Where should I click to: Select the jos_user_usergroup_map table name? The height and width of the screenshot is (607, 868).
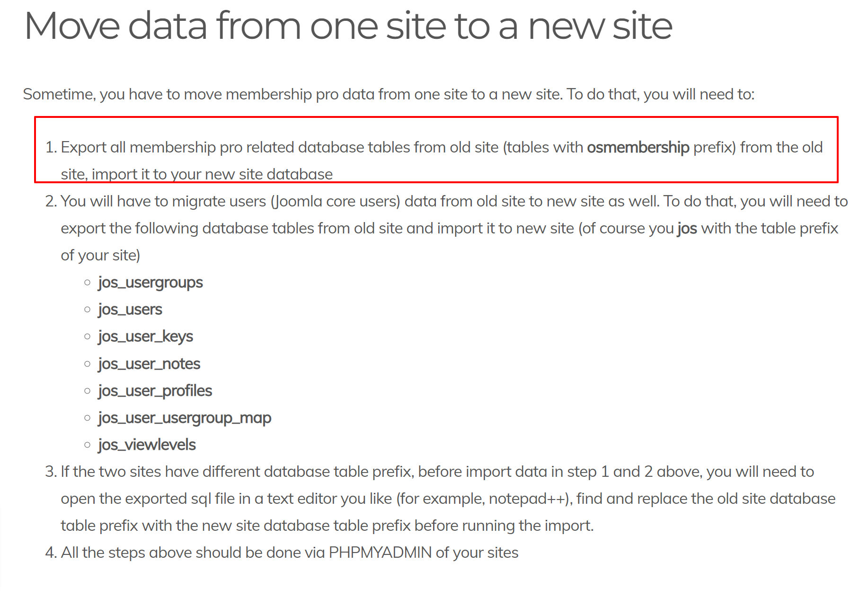pos(185,418)
